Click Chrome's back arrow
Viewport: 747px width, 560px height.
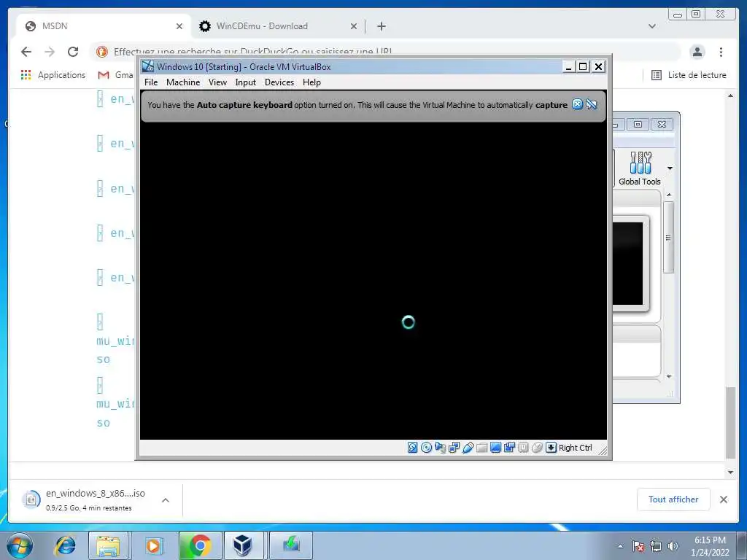click(x=26, y=52)
